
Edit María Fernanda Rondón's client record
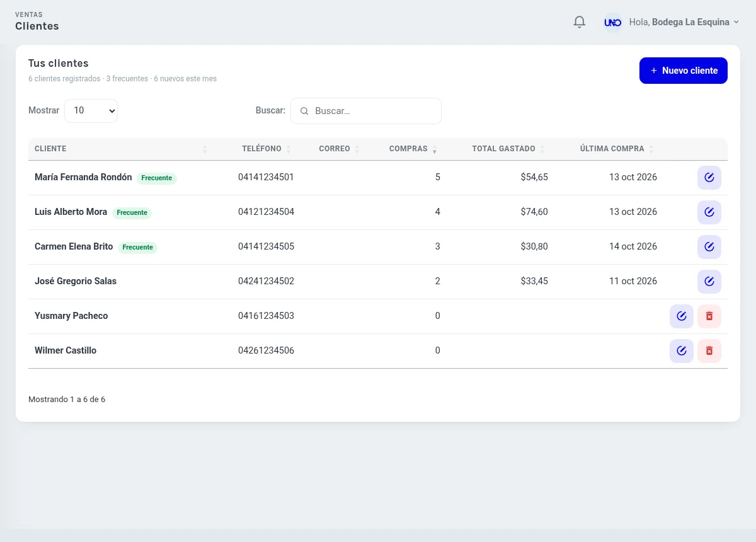point(709,178)
